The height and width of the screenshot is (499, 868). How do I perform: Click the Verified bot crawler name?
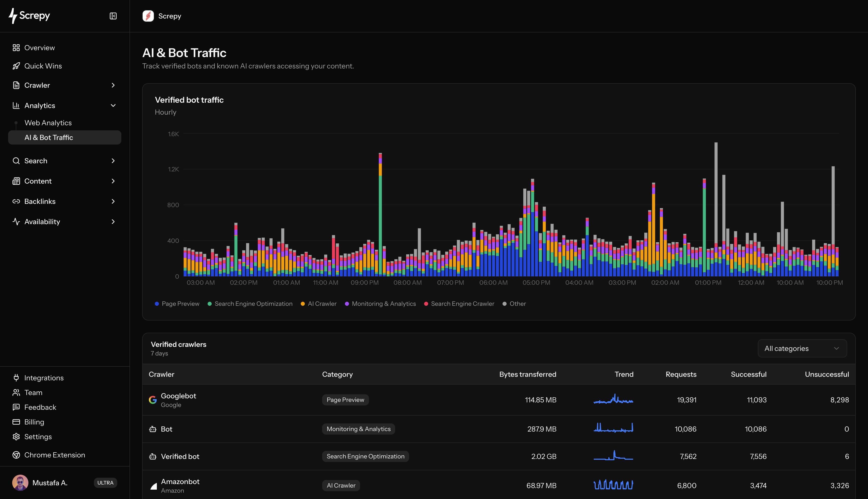180,456
